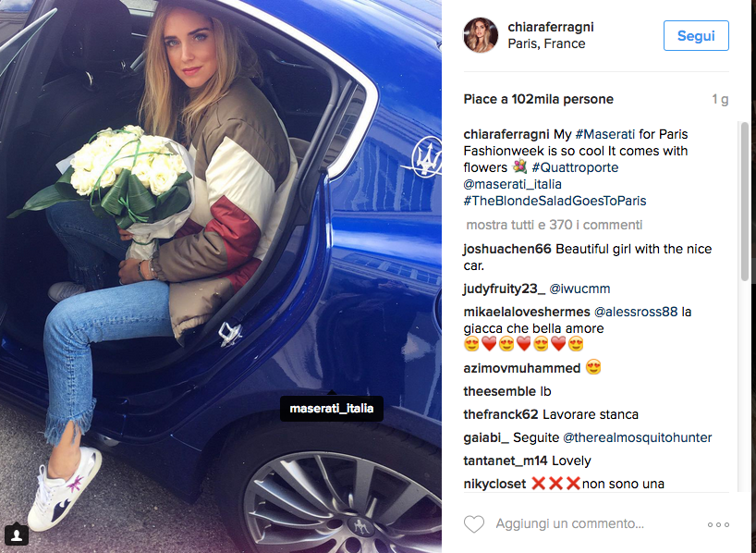
Task: Expand all 370 comments
Action: (x=554, y=225)
